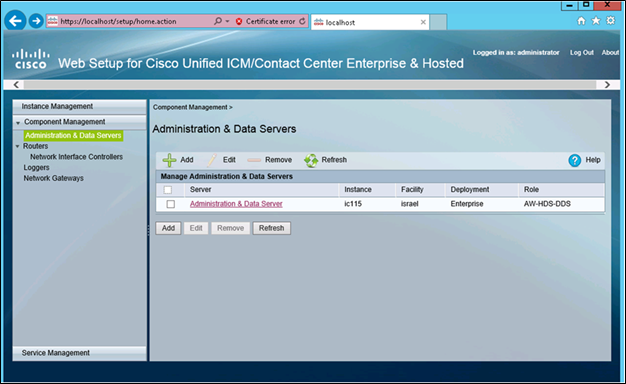Click the Log Out link
Screen dimensions: 626x384
click(581, 52)
